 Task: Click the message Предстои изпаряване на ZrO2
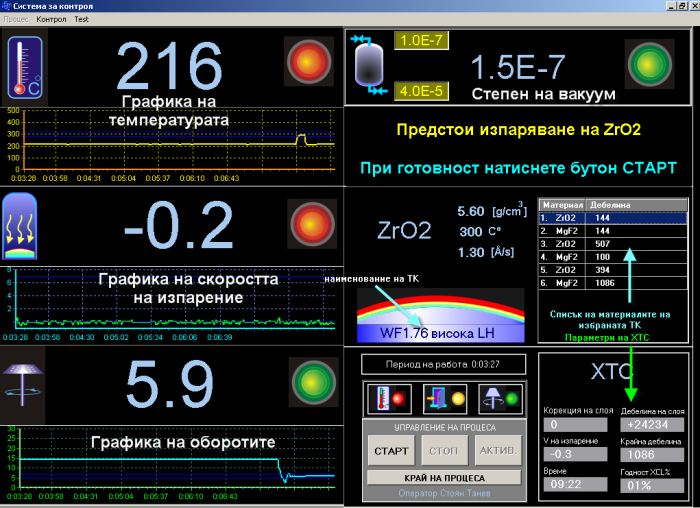pyautogui.click(x=518, y=129)
